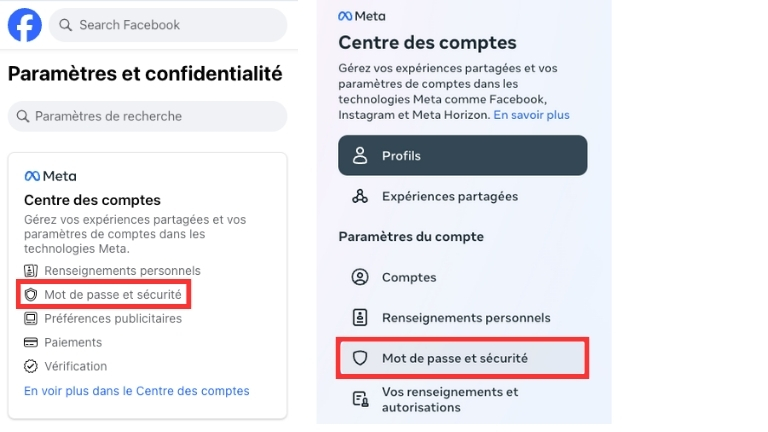Click the Profils person icon

(360, 156)
